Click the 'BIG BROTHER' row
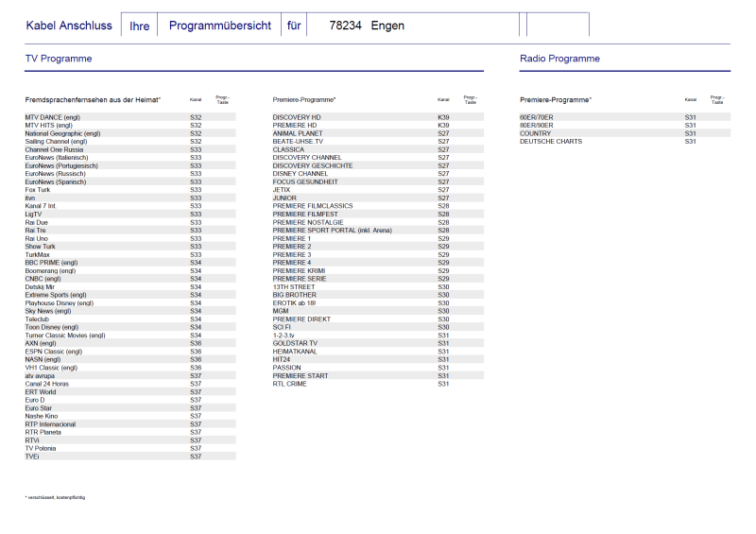Viewport: 756px width, 534px height. tap(378, 295)
